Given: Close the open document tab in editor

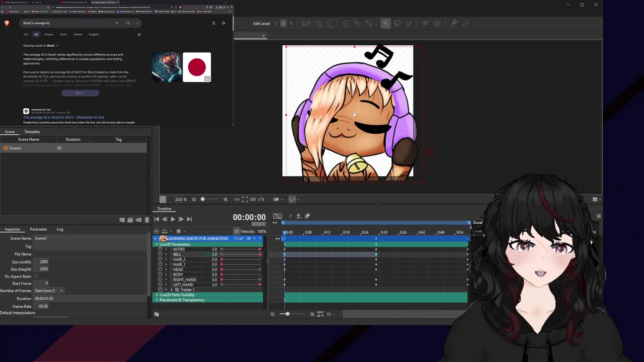Looking at the screenshot, I should (263, 36).
